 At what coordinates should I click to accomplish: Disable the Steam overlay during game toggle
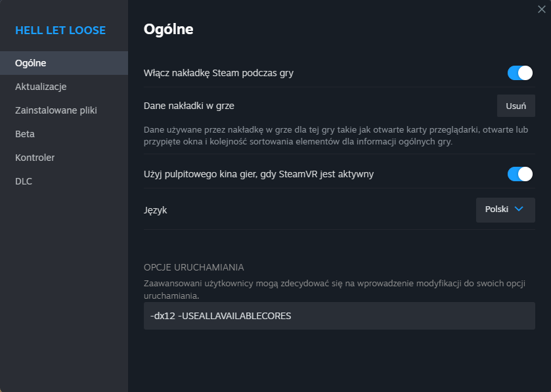[519, 73]
